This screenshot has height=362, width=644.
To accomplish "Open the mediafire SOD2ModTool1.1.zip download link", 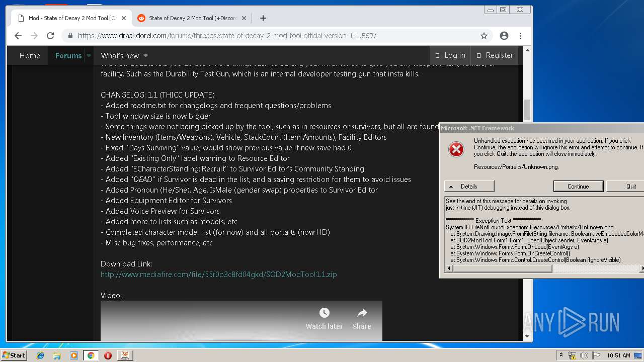I will [x=219, y=274].
